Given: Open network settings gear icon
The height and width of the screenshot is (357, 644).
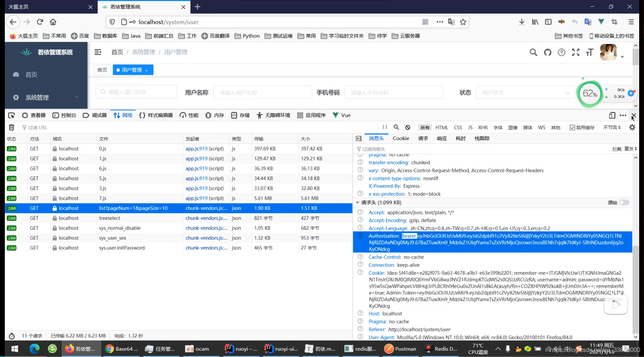Looking at the screenshot, I should coord(632,127).
